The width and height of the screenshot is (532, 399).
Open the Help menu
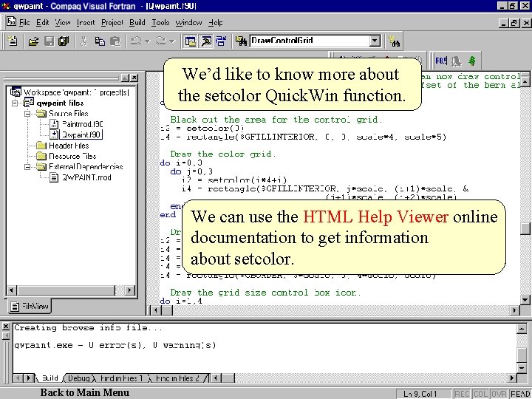[216, 22]
